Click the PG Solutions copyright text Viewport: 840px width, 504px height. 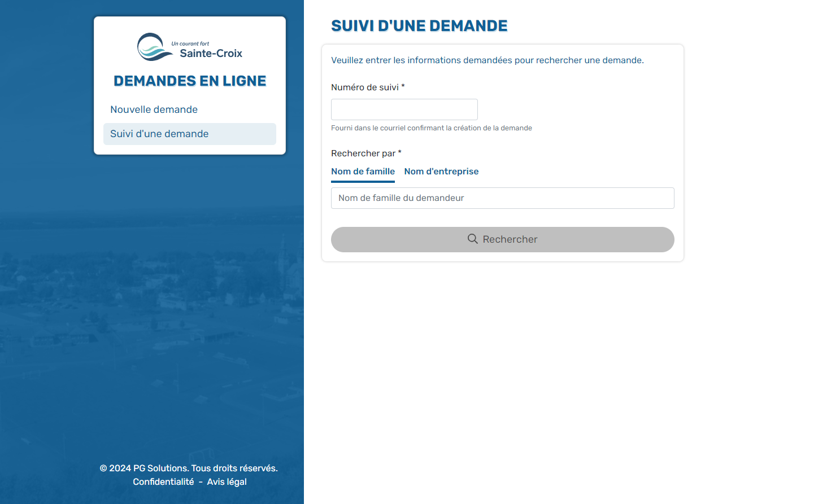tap(189, 468)
